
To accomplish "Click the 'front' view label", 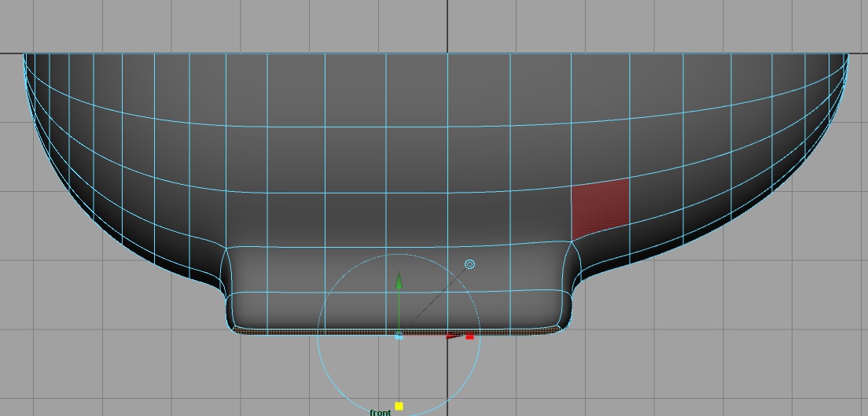I will pos(381,413).
